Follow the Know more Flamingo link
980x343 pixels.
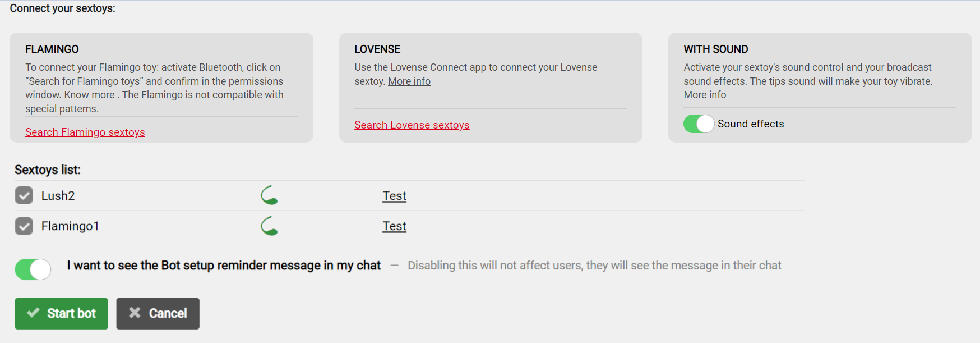90,95
